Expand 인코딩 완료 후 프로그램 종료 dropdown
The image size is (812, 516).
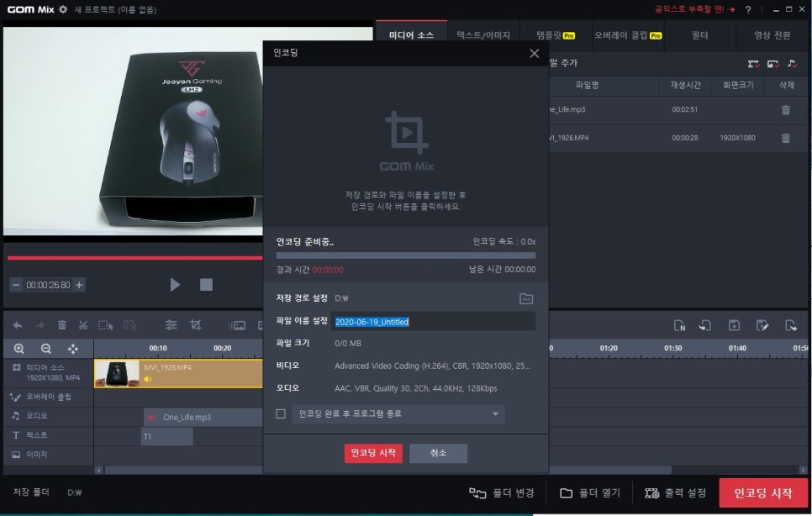click(x=398, y=413)
